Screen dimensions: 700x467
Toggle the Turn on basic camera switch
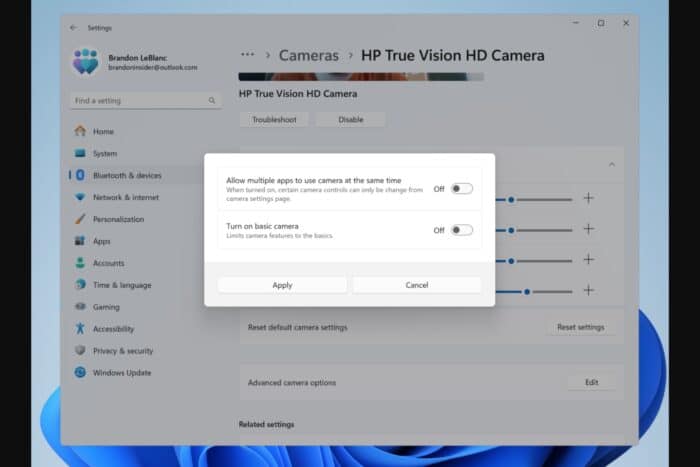tap(462, 230)
